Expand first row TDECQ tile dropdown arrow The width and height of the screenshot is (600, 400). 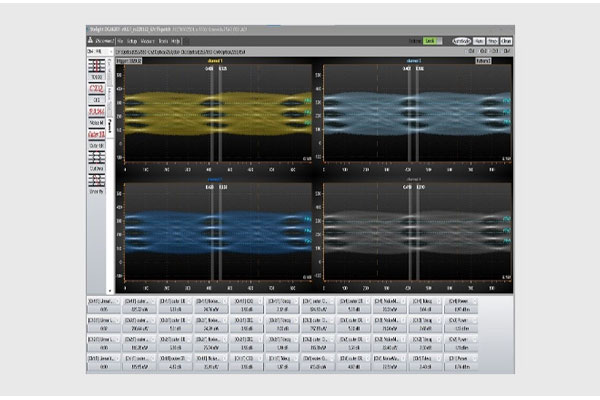point(295,302)
